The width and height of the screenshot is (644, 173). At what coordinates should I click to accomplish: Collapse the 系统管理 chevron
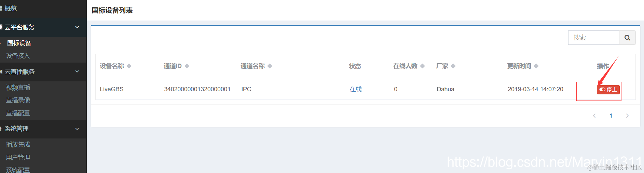point(77,129)
